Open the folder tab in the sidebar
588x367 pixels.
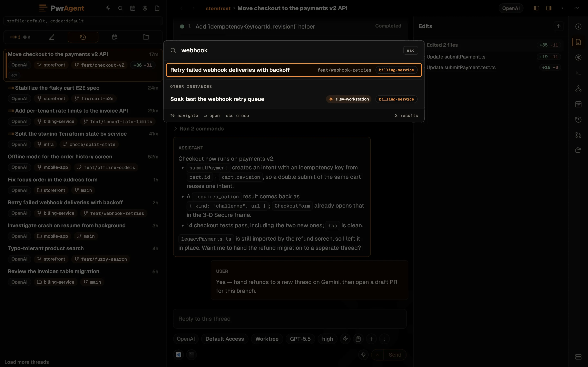tap(146, 37)
